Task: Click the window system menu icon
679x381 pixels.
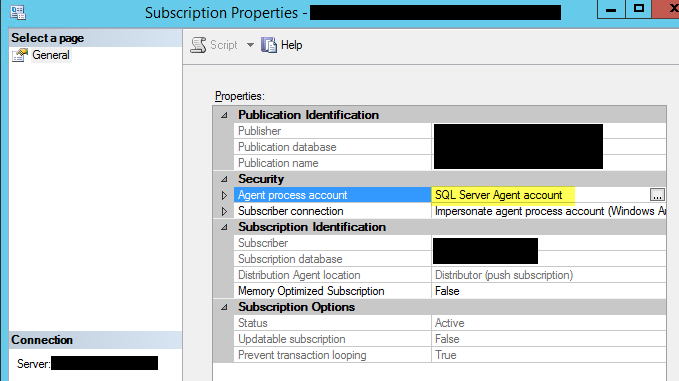Action: [18, 13]
